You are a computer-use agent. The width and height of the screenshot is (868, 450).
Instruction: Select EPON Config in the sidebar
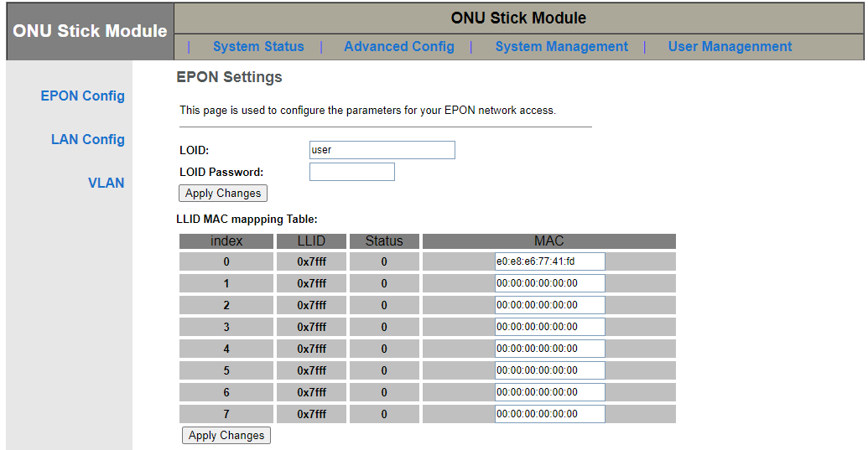(82, 96)
